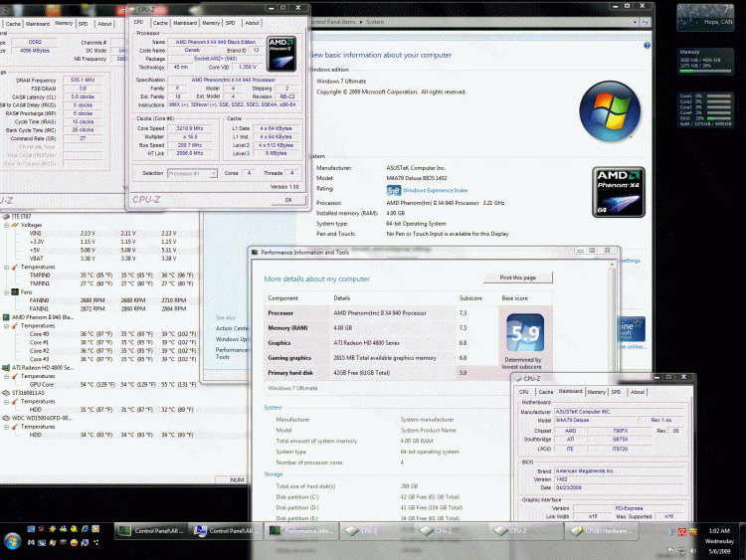Click the Voltages lightning icon
Image resolution: width=746 pixels, height=560 pixels.
15,225
